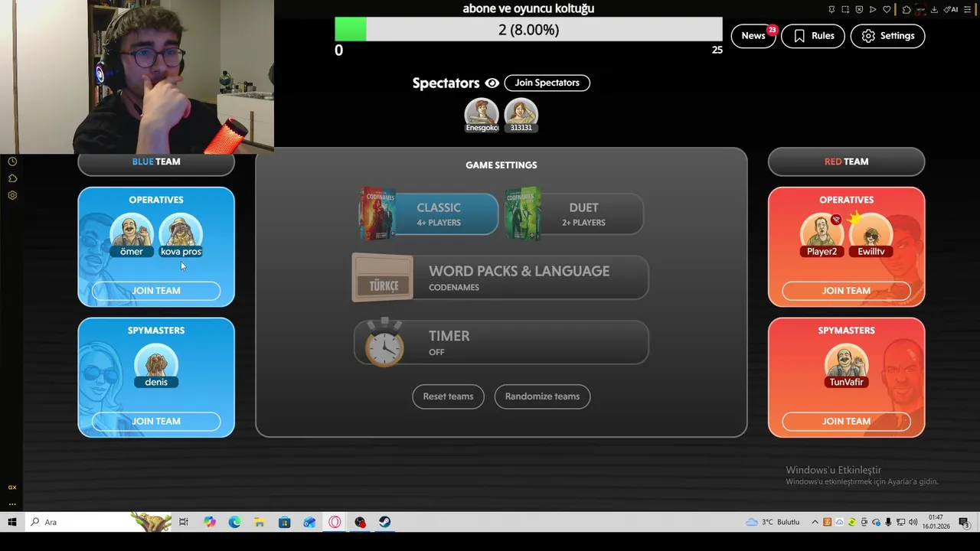
Task: Click denis spymaster avatar
Action: 156,365
